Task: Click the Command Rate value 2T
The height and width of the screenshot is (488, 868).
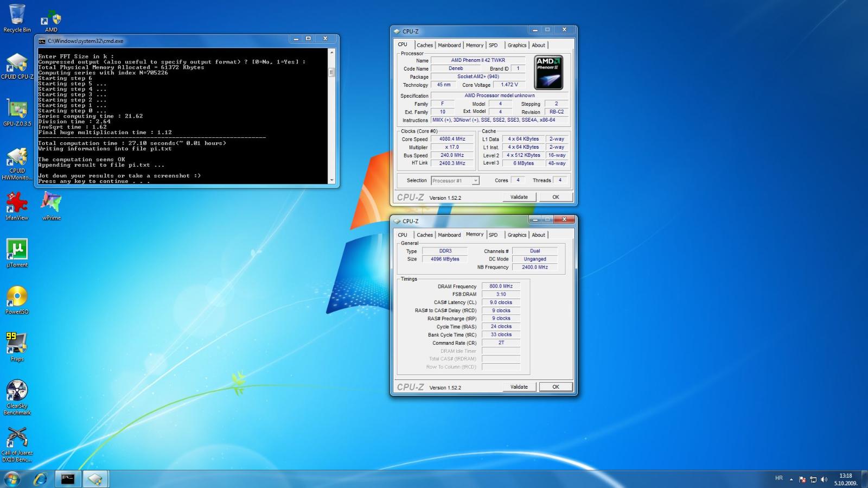Action: click(x=501, y=343)
